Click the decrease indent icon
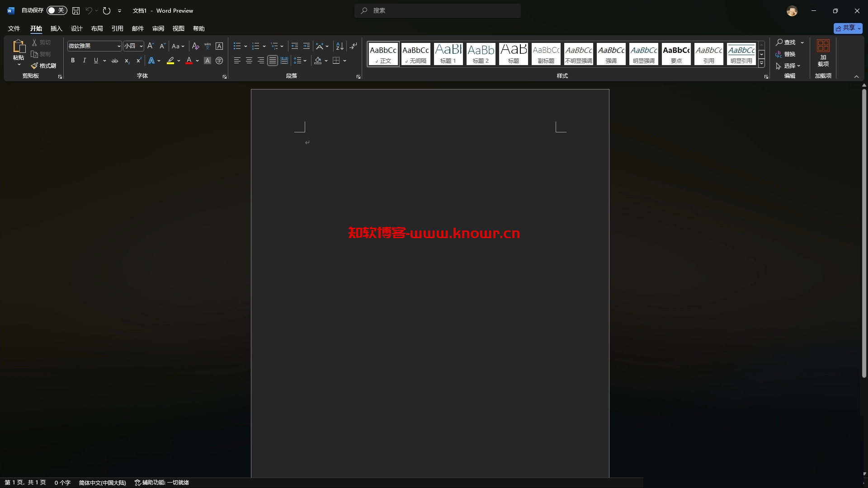The image size is (868, 488). [295, 46]
